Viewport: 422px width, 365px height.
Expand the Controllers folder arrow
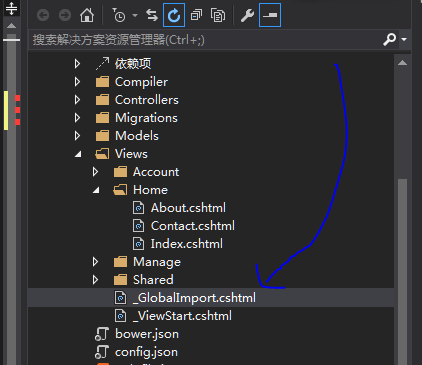click(77, 99)
